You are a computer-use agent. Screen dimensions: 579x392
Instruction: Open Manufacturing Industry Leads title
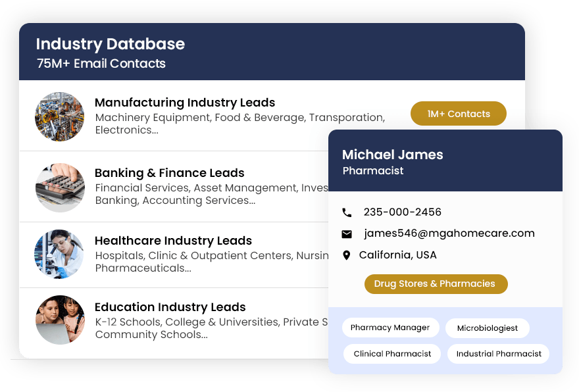click(x=185, y=103)
